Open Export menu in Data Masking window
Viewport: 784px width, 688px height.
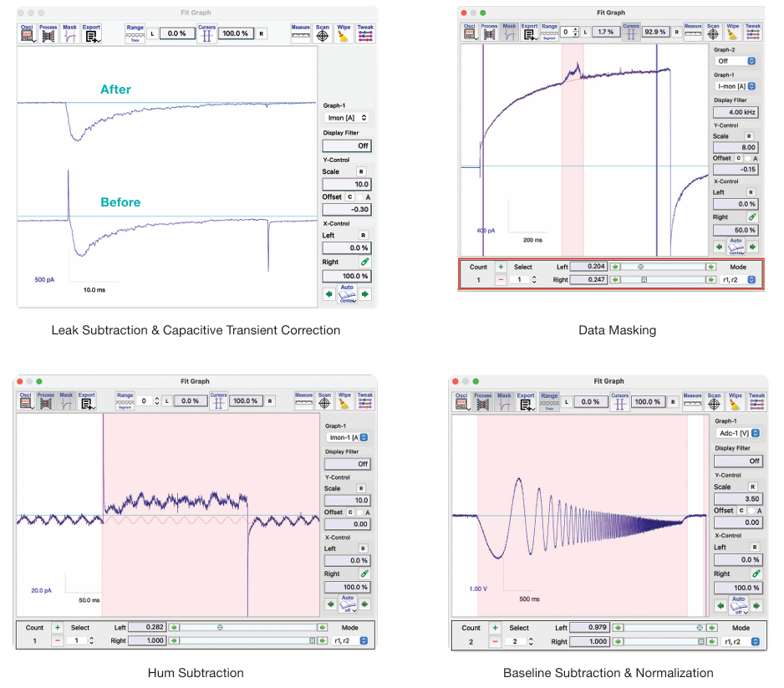(x=529, y=32)
